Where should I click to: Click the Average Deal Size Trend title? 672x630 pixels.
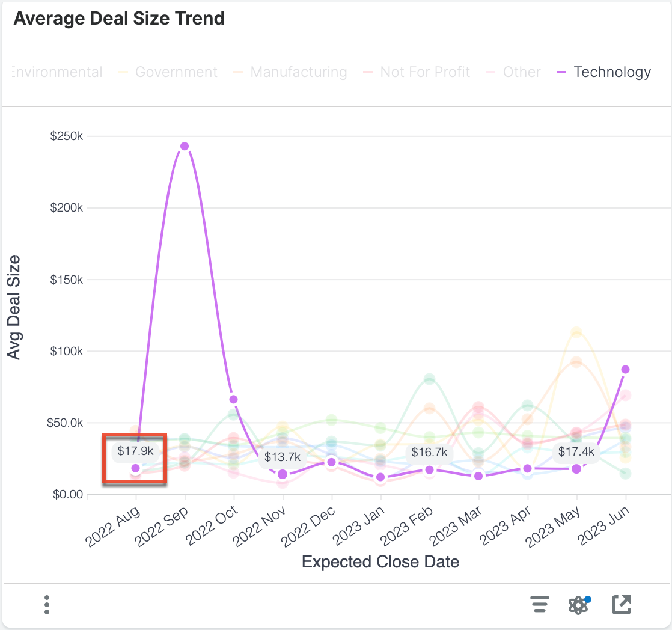pyautogui.click(x=118, y=18)
